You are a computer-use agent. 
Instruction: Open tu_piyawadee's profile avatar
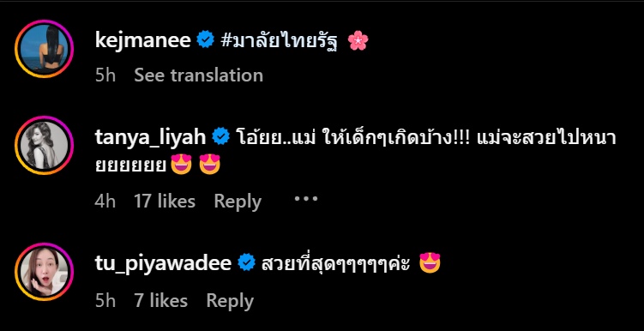tap(44, 272)
